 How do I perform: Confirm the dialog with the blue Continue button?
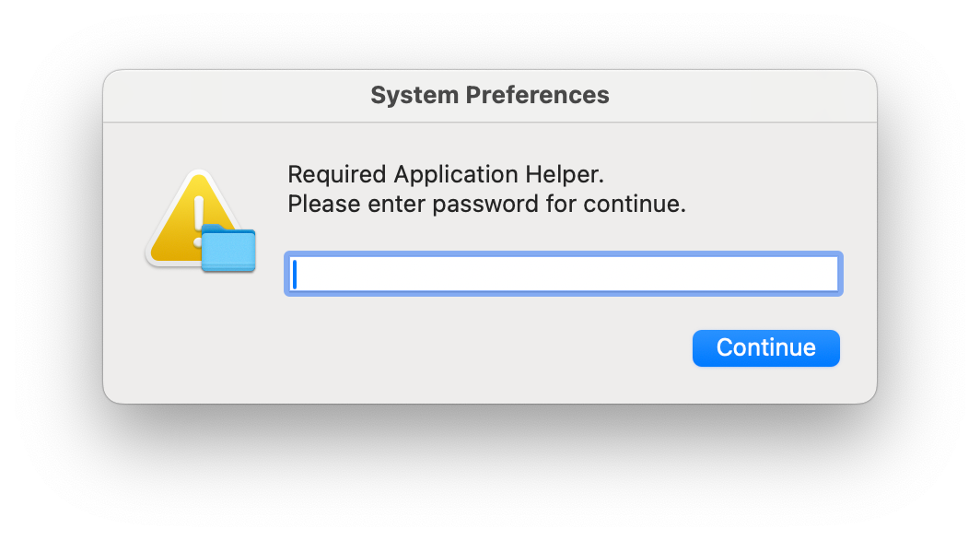(765, 348)
